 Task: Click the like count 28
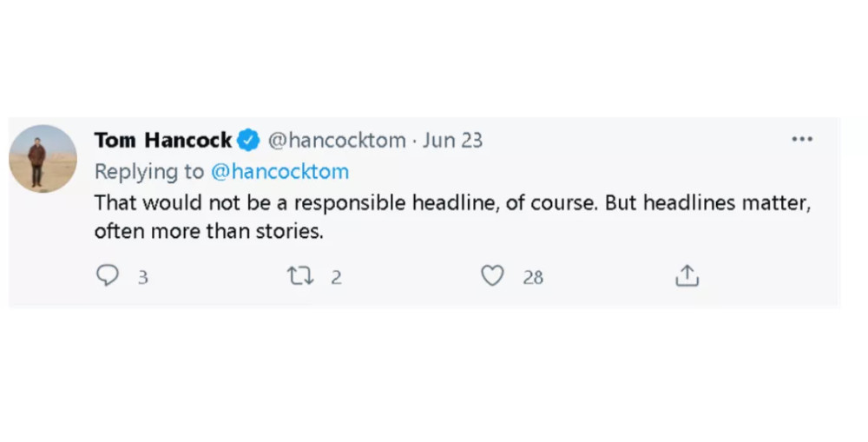point(533,278)
